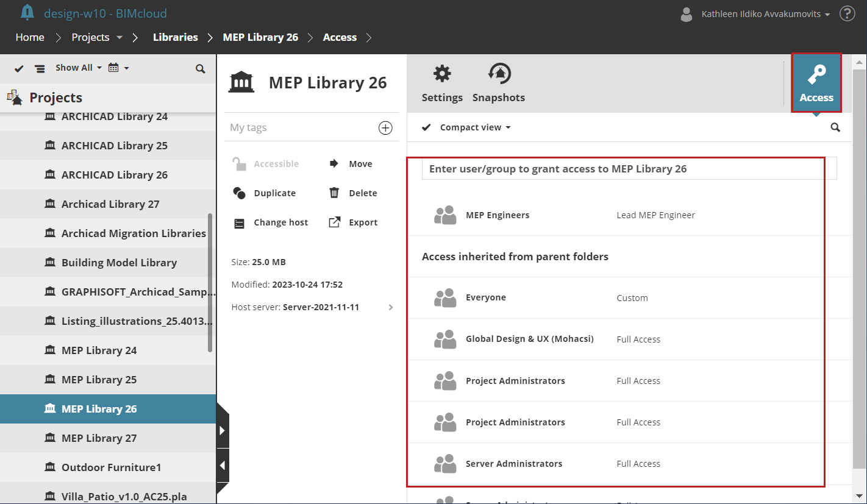
Task: Navigate to Home in the breadcrumb
Action: click(x=30, y=37)
